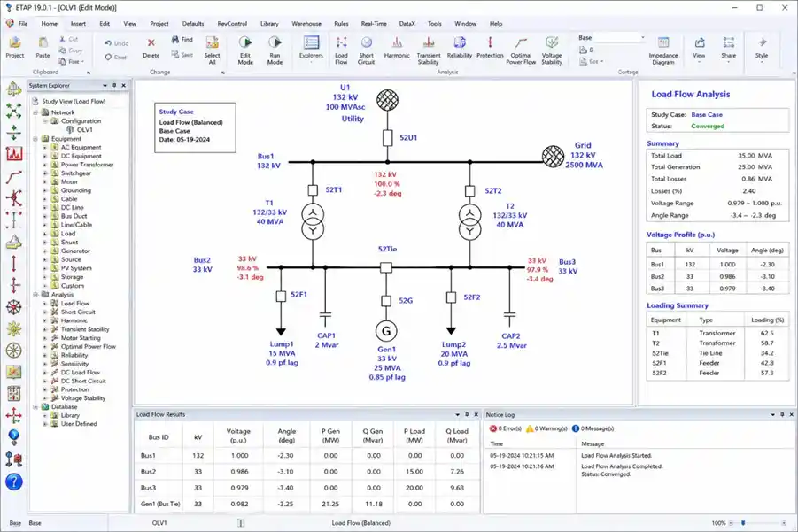
Task: Close the System Explorer panel
Action: coord(123,86)
